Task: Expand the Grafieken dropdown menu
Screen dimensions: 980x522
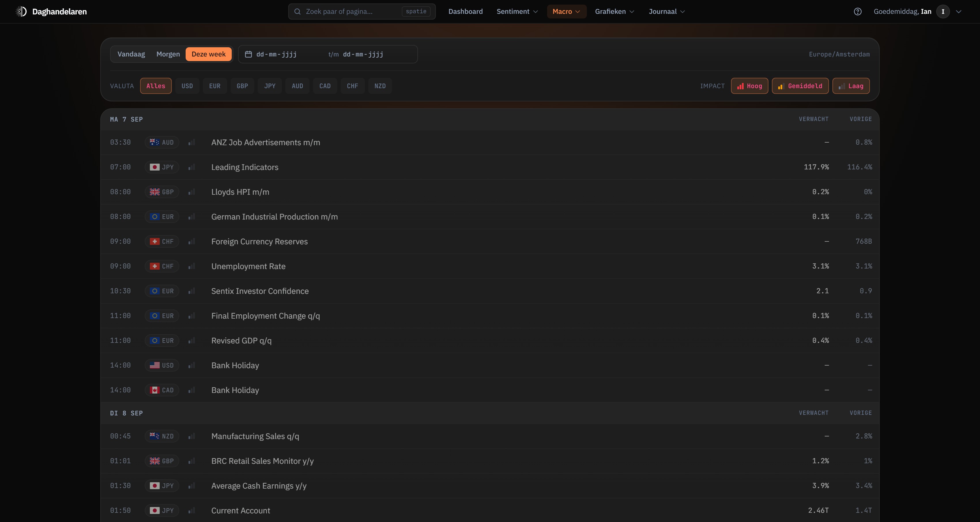Action: [615, 12]
